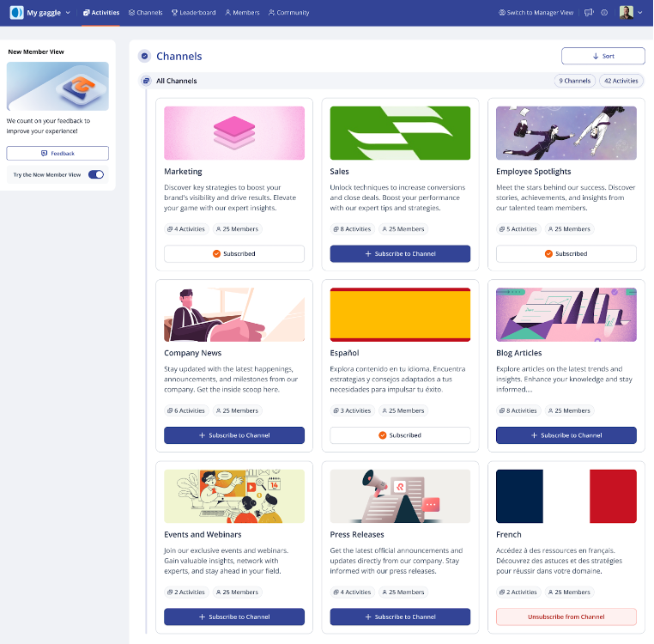This screenshot has height=644, width=654.
Task: Open the announcements megaphone icon
Action: tap(589, 13)
